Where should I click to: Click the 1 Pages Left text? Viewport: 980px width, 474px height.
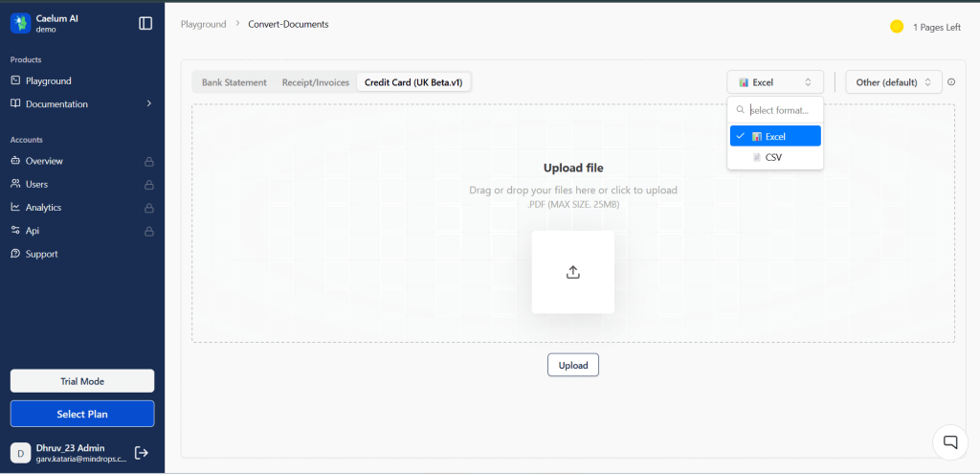point(937,28)
